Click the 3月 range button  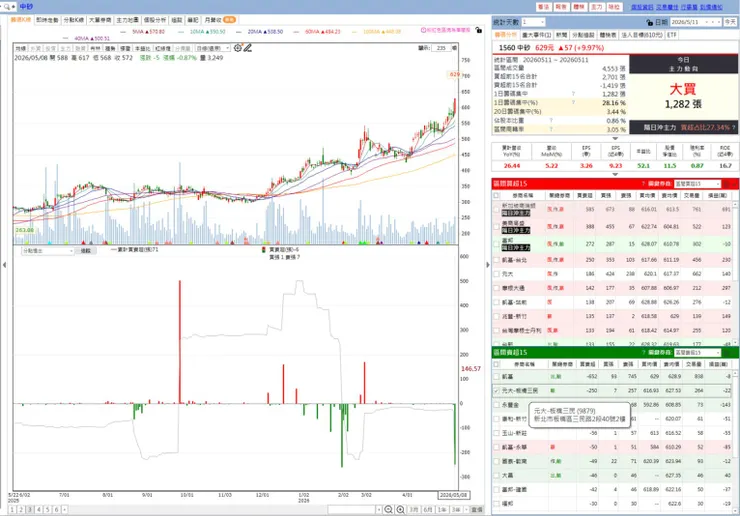[413, 509]
